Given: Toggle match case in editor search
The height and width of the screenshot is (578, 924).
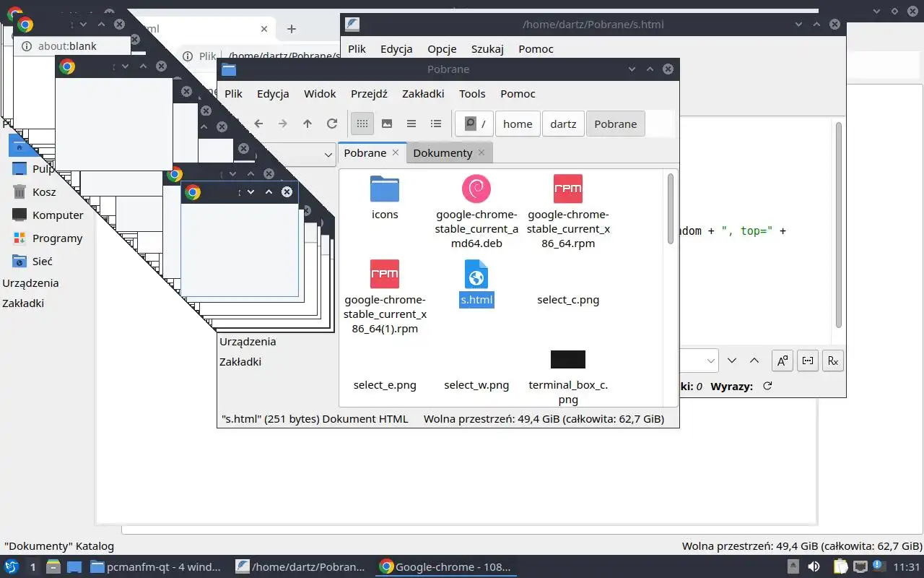Looking at the screenshot, I should click(x=783, y=361).
